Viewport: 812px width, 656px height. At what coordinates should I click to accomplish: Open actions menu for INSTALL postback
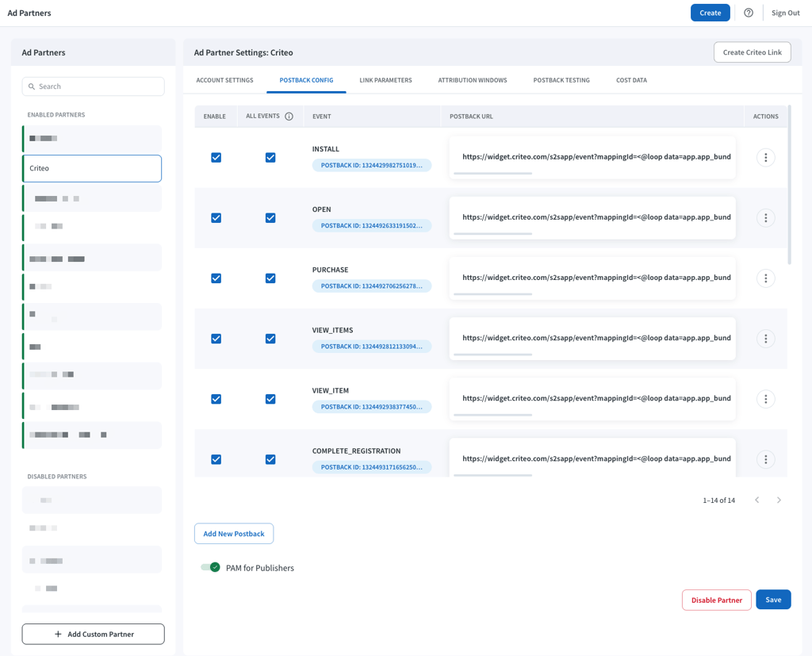coord(765,158)
